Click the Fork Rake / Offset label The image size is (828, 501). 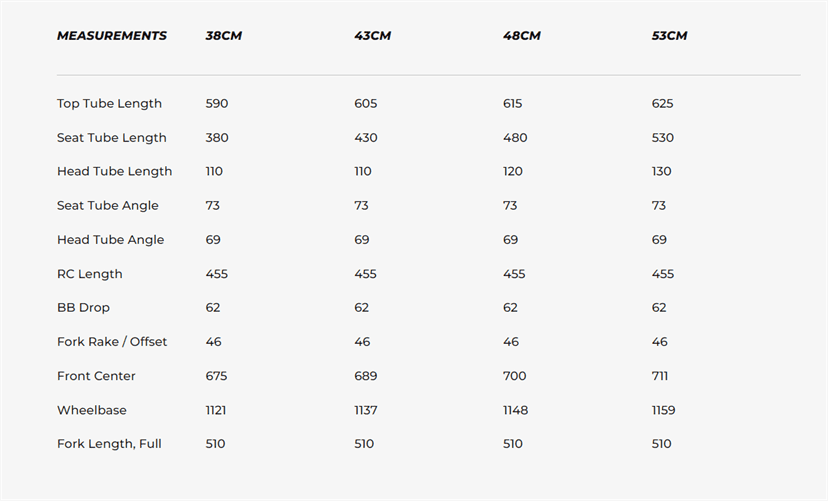tap(112, 342)
